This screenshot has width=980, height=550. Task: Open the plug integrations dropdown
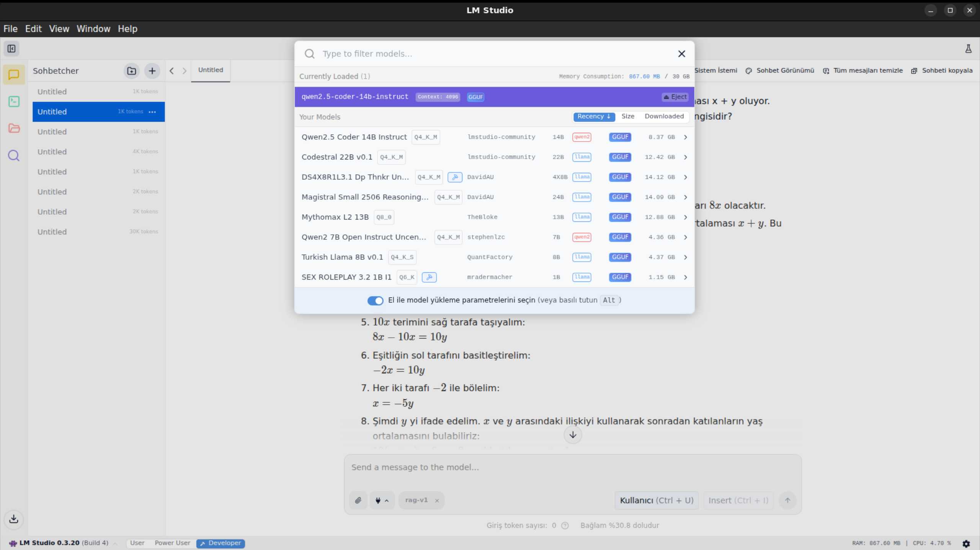coord(382,500)
